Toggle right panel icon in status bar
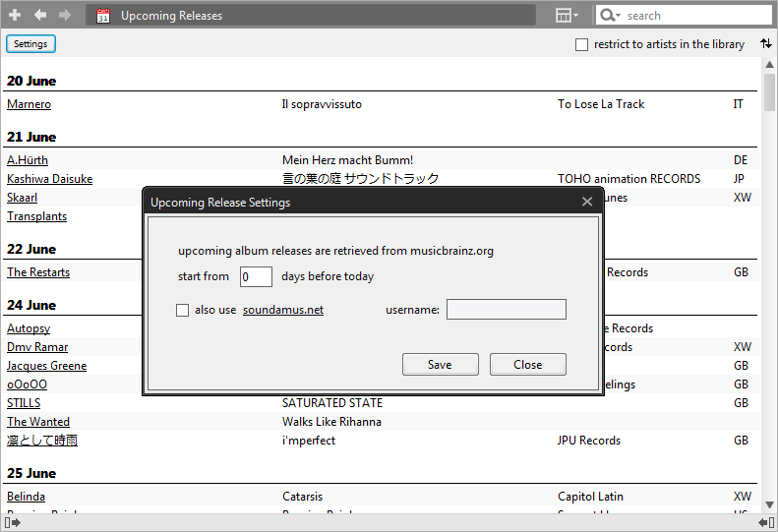 point(766,522)
